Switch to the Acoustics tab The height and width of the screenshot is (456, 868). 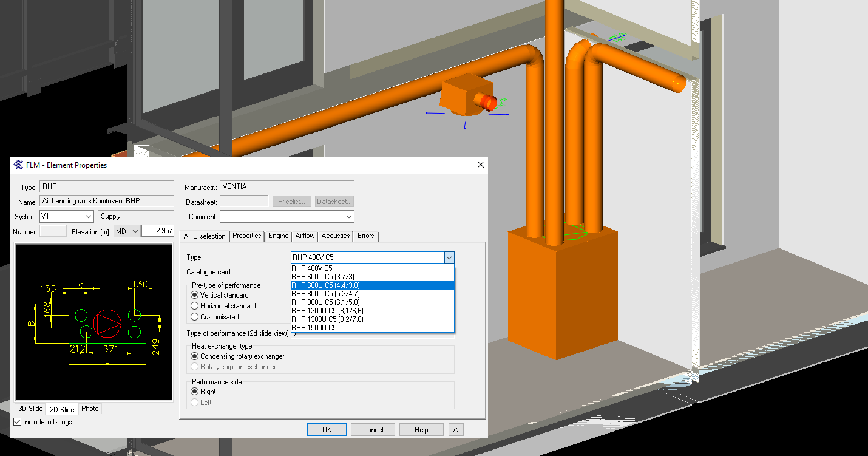coord(336,236)
